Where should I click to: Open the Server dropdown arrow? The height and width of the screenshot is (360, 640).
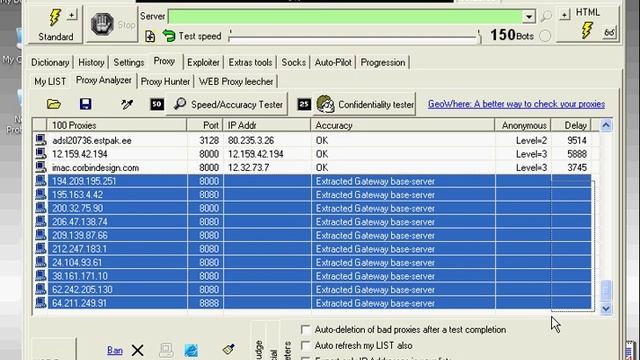[529, 16]
